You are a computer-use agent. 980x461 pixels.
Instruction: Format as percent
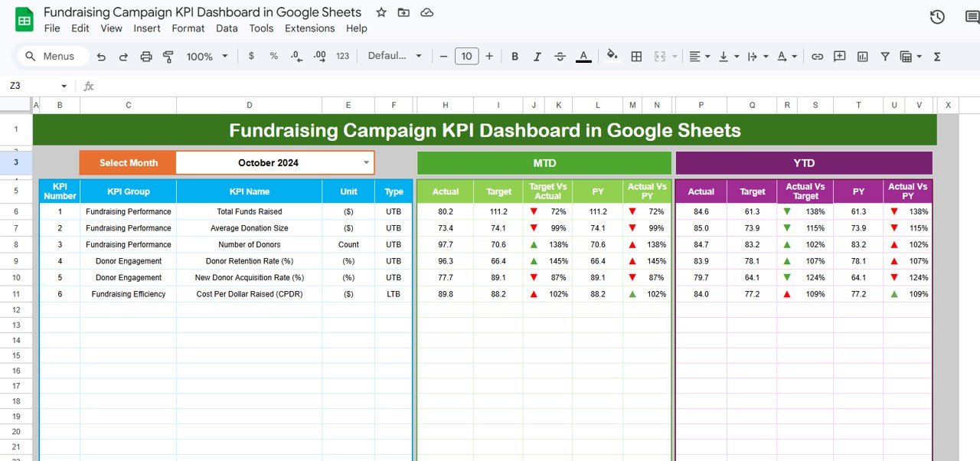pyautogui.click(x=274, y=56)
